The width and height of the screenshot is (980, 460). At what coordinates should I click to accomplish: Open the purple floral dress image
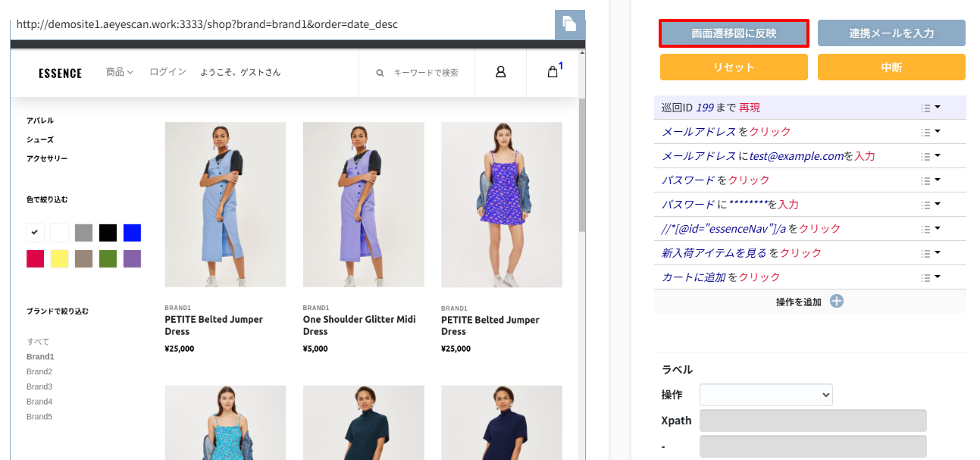pyautogui.click(x=502, y=205)
